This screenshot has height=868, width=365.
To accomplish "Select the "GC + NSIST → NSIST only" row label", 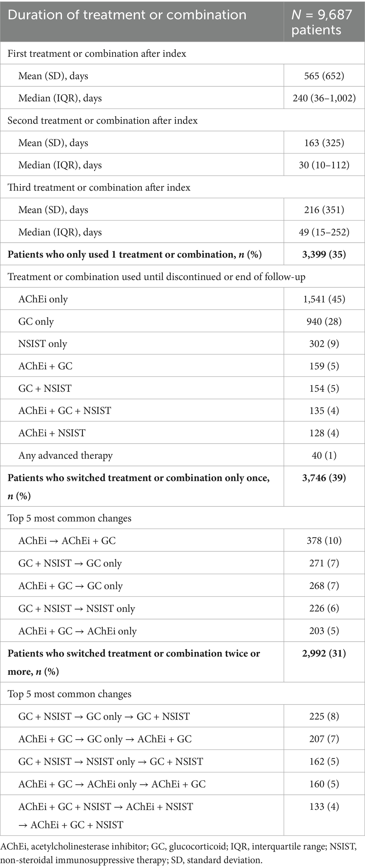I will pos(76,608).
